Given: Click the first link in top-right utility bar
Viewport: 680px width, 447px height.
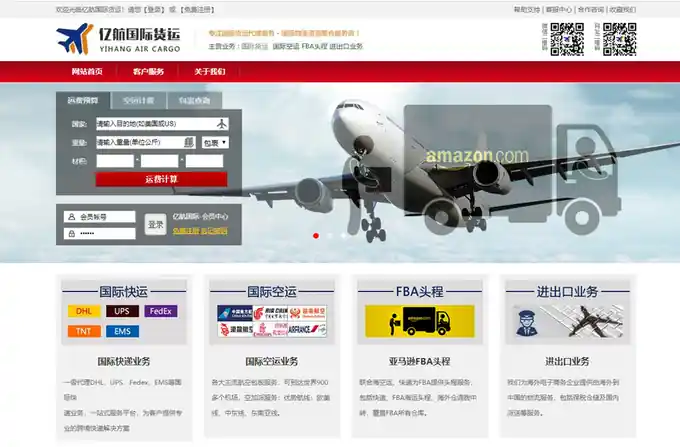Looking at the screenshot, I should tap(527, 9).
